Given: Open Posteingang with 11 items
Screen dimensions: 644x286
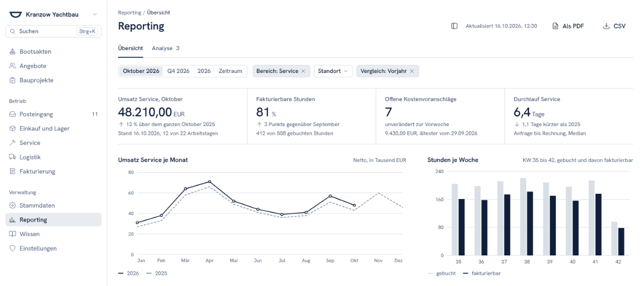Looking at the screenshot, I should click(53, 114).
